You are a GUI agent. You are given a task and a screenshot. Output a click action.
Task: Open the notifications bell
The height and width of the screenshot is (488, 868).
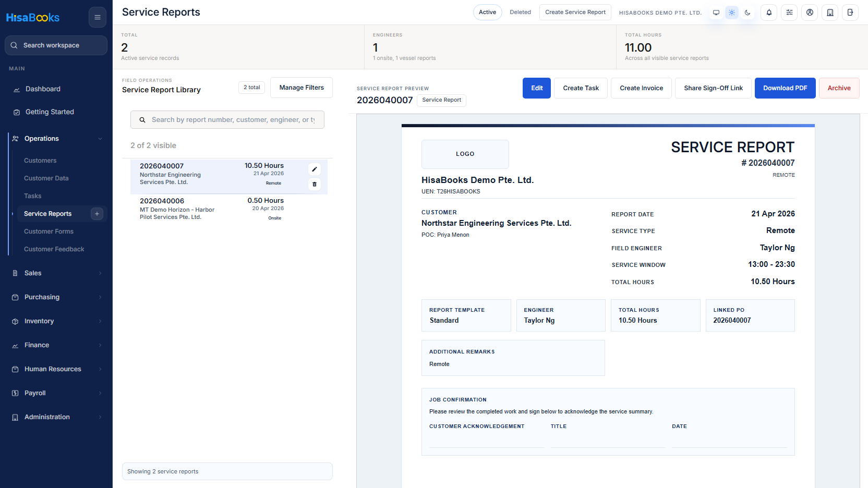click(x=769, y=13)
